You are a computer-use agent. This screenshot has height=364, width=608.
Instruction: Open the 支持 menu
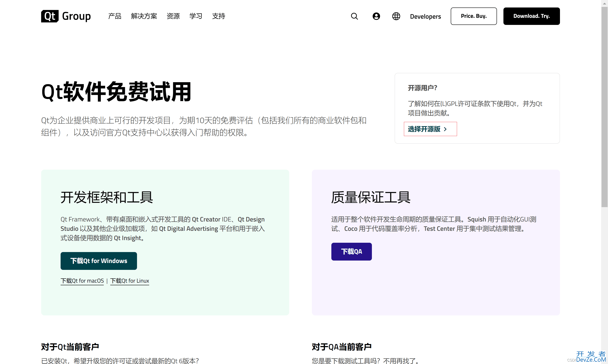tap(218, 16)
